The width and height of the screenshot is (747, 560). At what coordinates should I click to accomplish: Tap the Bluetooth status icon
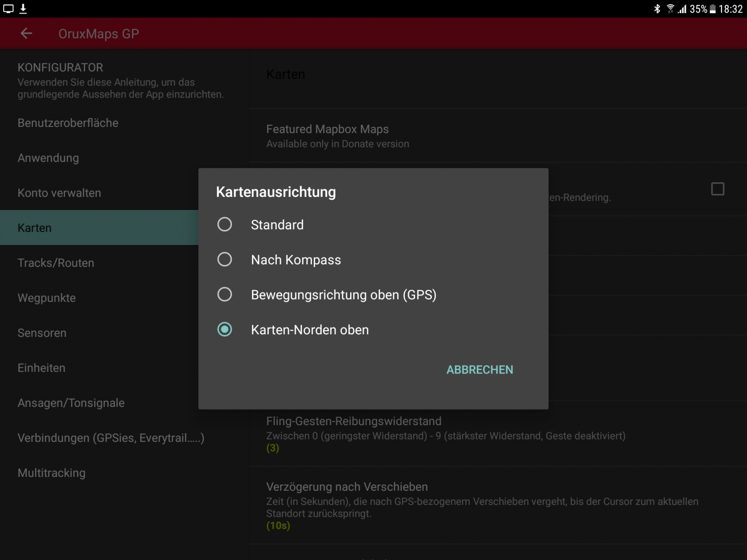[657, 9]
